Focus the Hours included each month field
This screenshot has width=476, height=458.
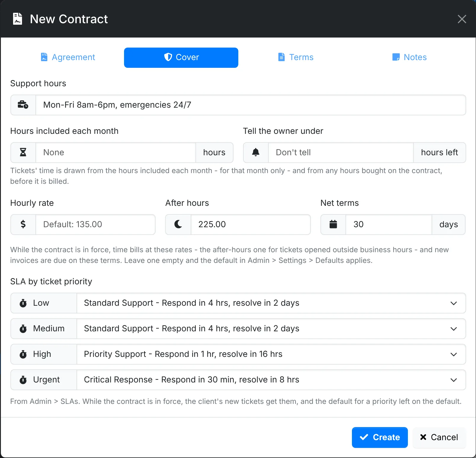point(115,153)
